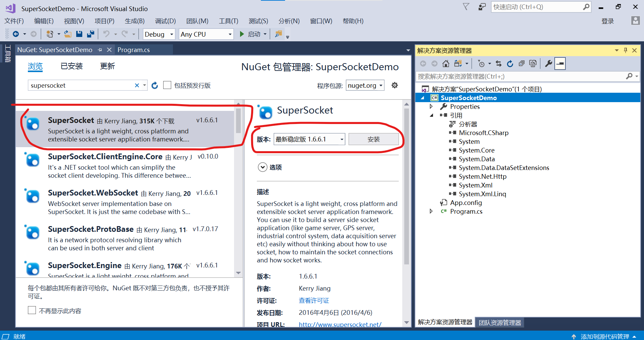This screenshot has width=644, height=340.
Task: Unpin the Solution Explorer panel
Action: (625, 50)
